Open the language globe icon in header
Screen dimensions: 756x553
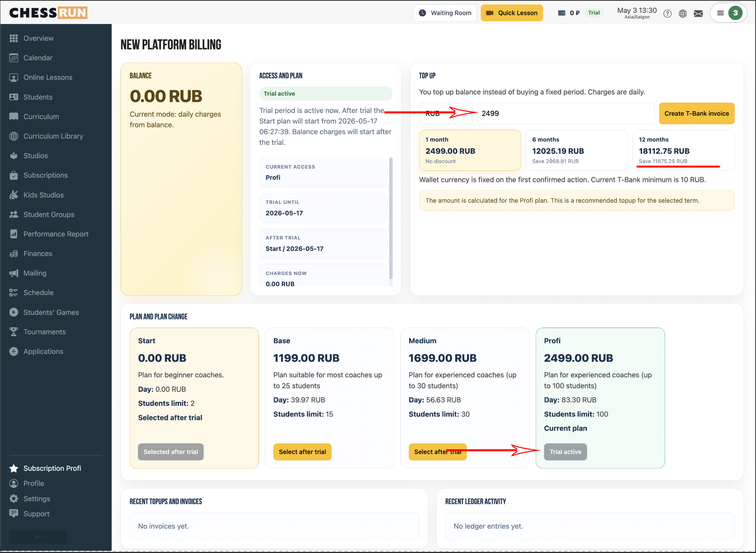coord(683,14)
